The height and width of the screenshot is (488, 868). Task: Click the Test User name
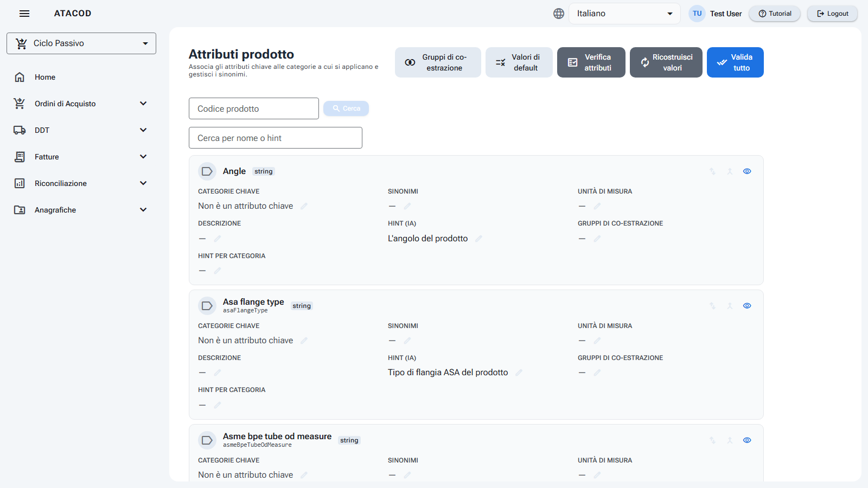click(x=726, y=14)
